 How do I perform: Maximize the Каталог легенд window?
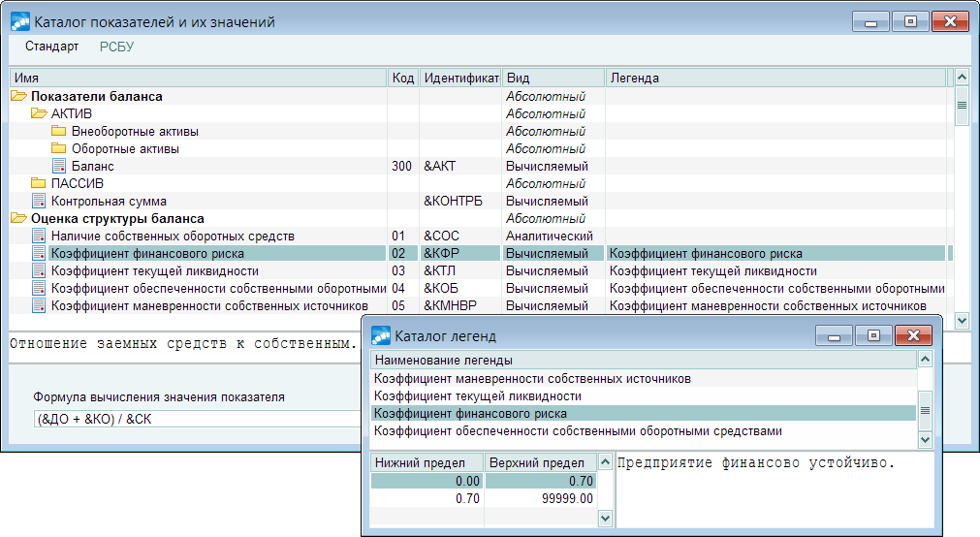pos(873,335)
